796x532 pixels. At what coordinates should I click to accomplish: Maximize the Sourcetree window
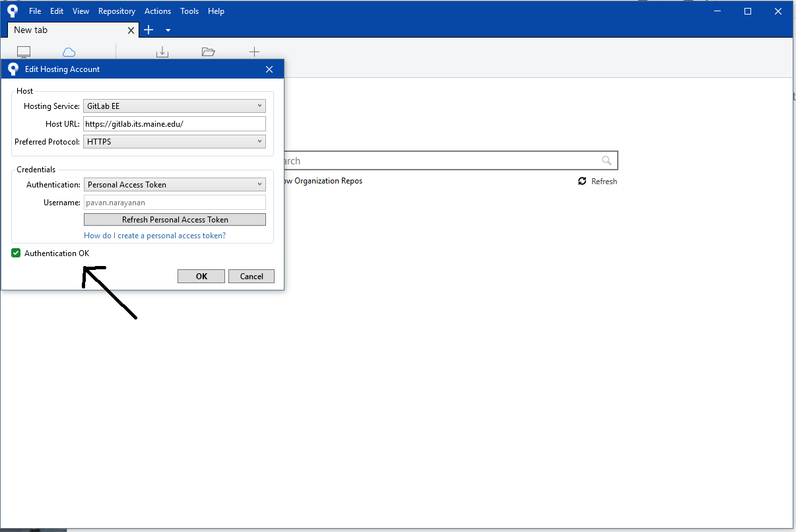click(748, 11)
